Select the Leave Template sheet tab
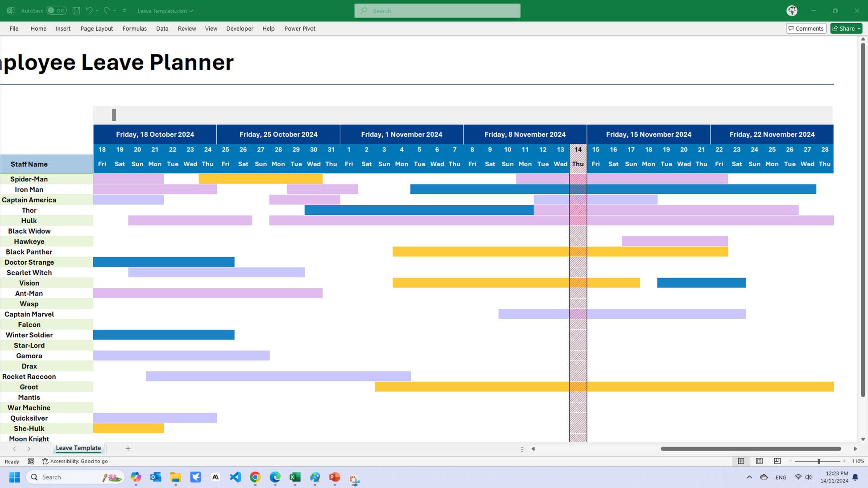The height and width of the screenshot is (488, 868). pyautogui.click(x=78, y=448)
